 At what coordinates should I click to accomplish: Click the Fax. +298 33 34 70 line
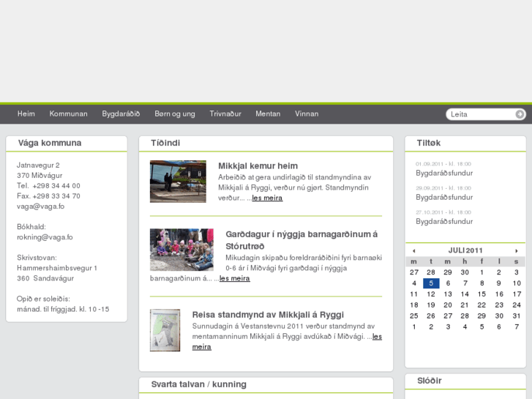[48, 196]
